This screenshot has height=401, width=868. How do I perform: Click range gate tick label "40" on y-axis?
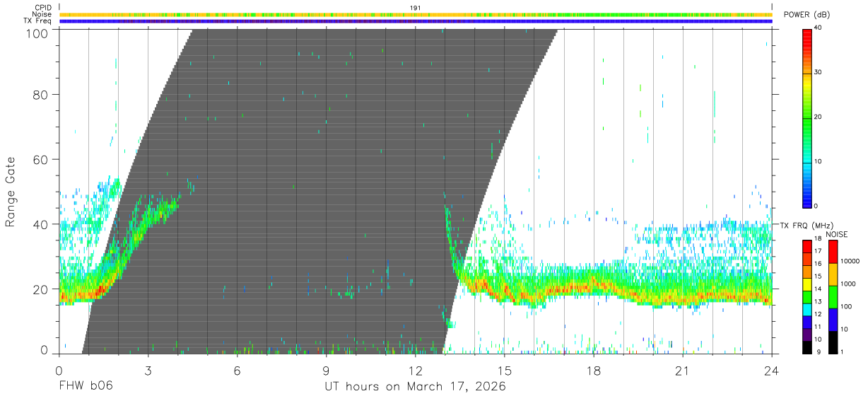point(42,225)
